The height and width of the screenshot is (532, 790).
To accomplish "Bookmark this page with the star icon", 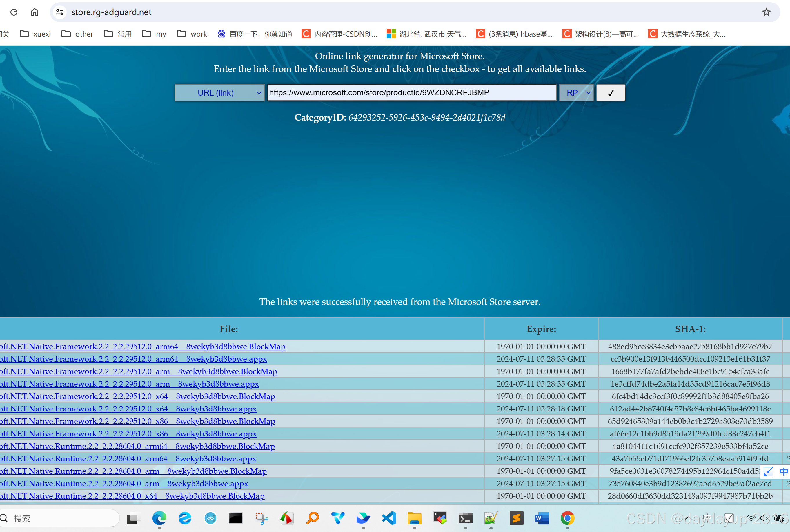I will click(x=766, y=12).
